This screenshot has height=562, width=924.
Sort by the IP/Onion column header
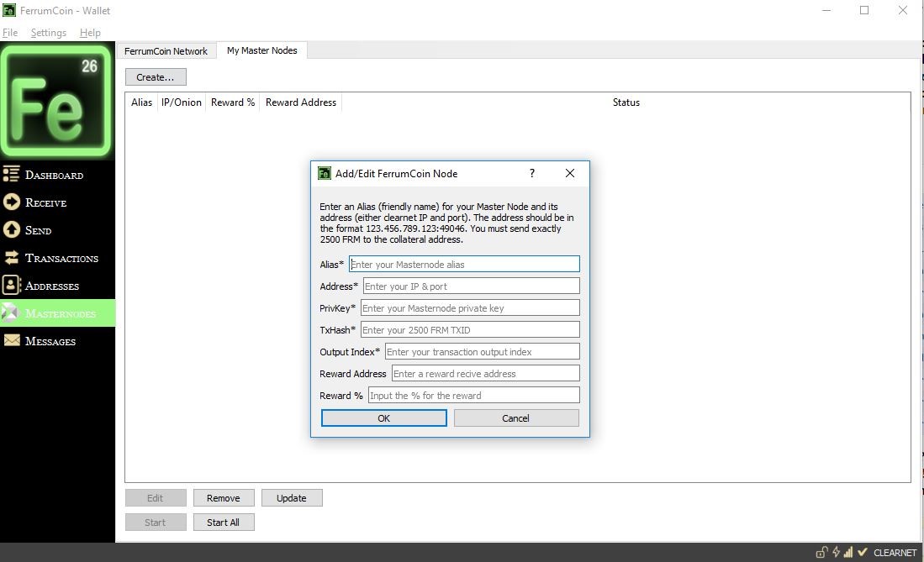[x=182, y=102]
